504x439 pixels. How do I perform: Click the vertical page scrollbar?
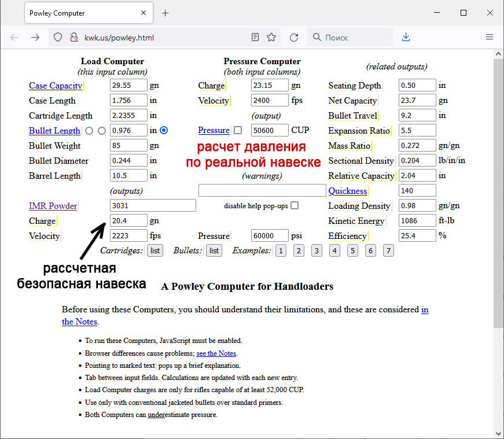click(x=498, y=191)
